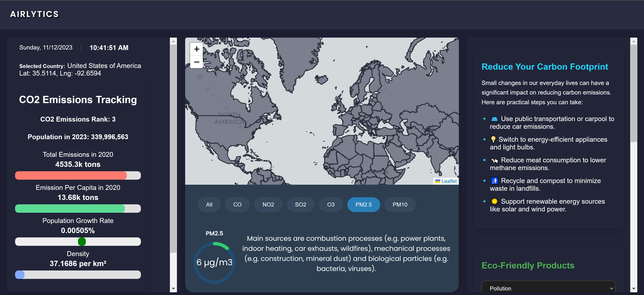Click 'Total Emissions in 2020' label
This screenshot has height=295, width=644.
click(x=78, y=155)
